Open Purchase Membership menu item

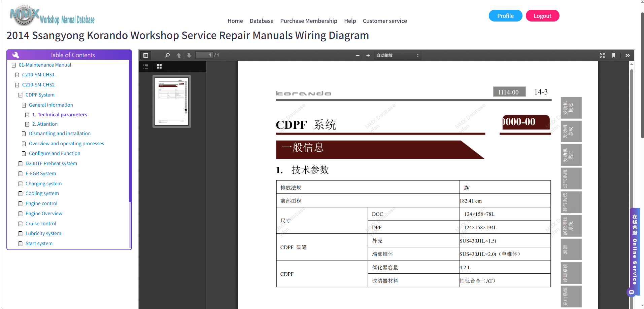(309, 21)
